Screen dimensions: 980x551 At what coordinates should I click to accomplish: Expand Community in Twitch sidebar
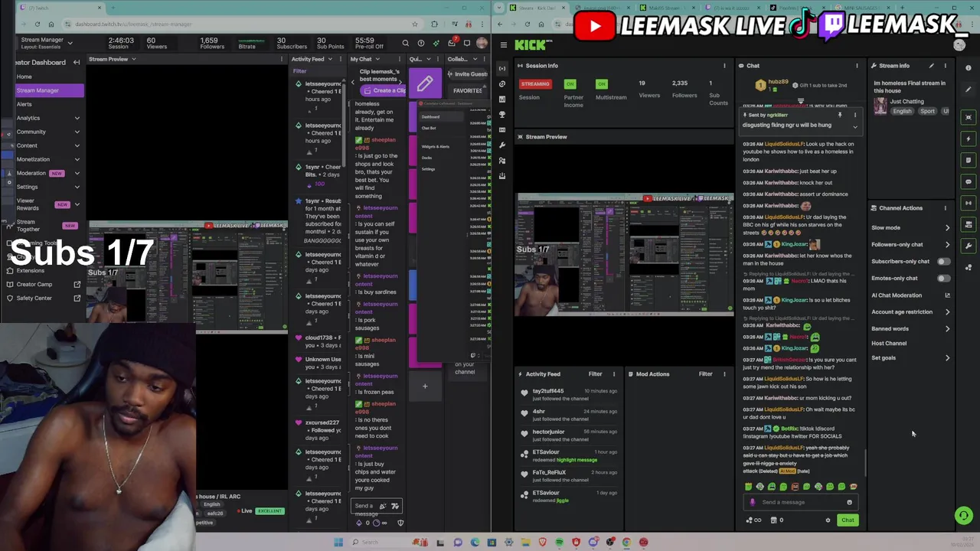77,132
